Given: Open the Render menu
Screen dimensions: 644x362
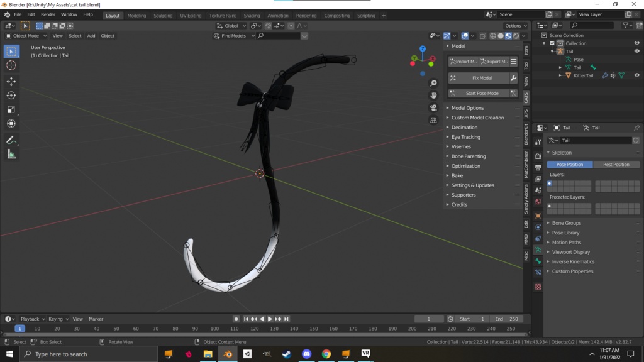Looking at the screenshot, I should 48,14.
